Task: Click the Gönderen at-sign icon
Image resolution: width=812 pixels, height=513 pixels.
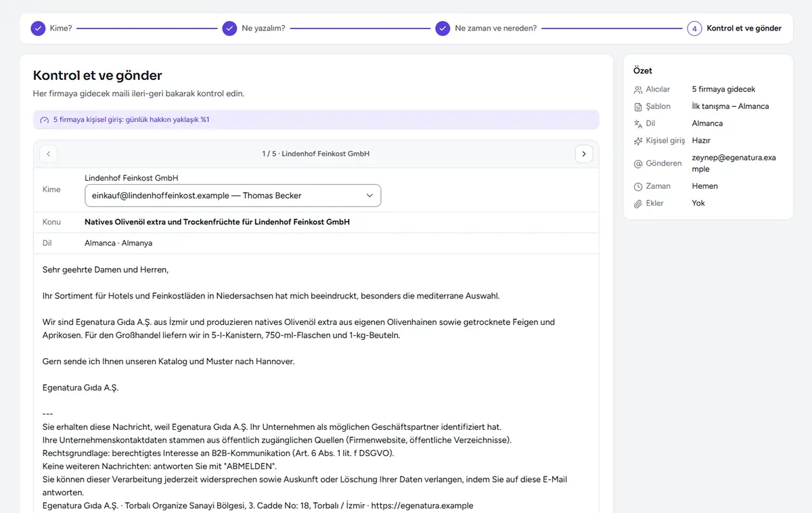Action: coord(637,164)
